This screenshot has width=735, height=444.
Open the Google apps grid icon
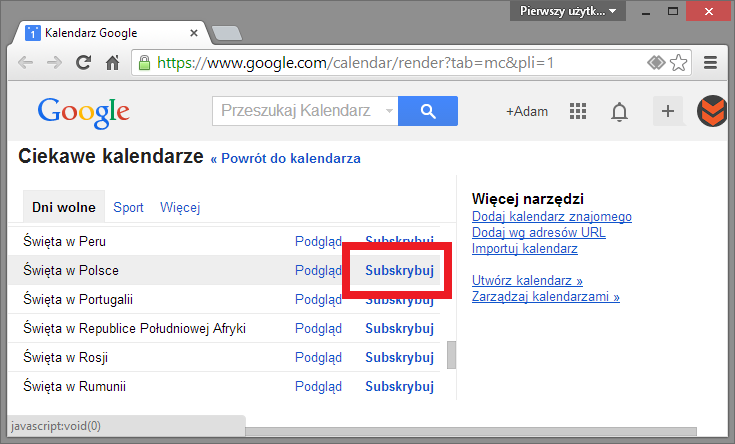[578, 111]
